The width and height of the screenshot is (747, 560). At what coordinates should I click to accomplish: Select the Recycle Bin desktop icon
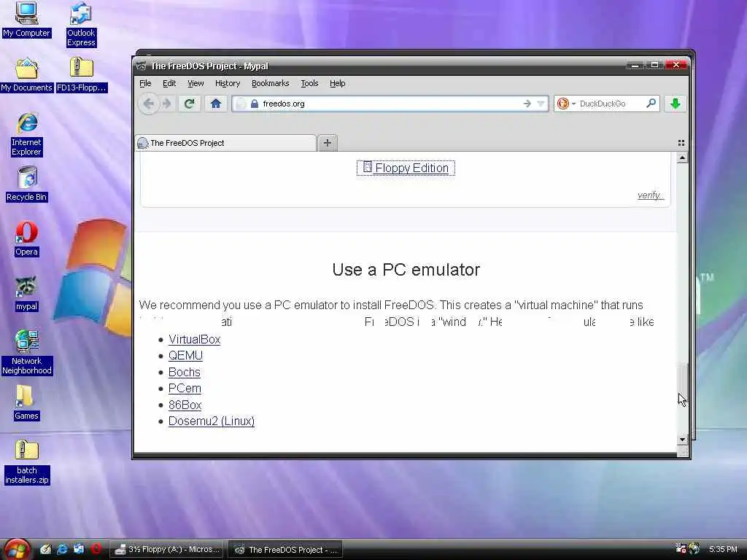click(x=27, y=184)
